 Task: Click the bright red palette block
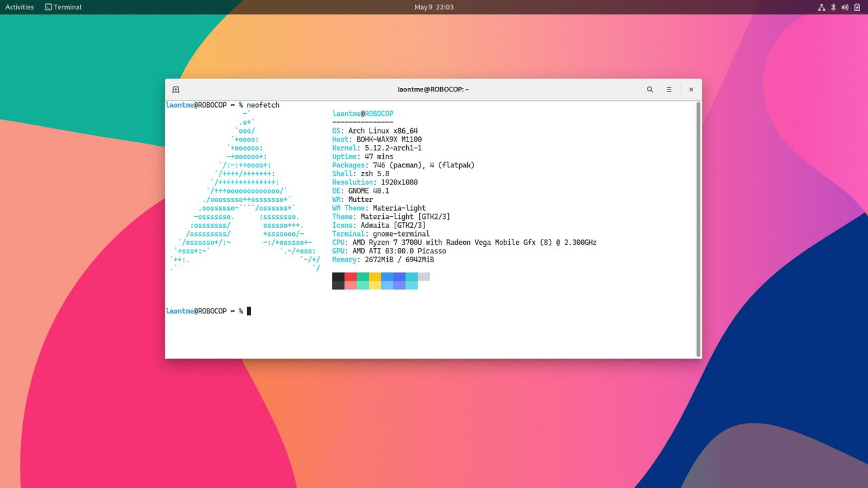[351, 277]
